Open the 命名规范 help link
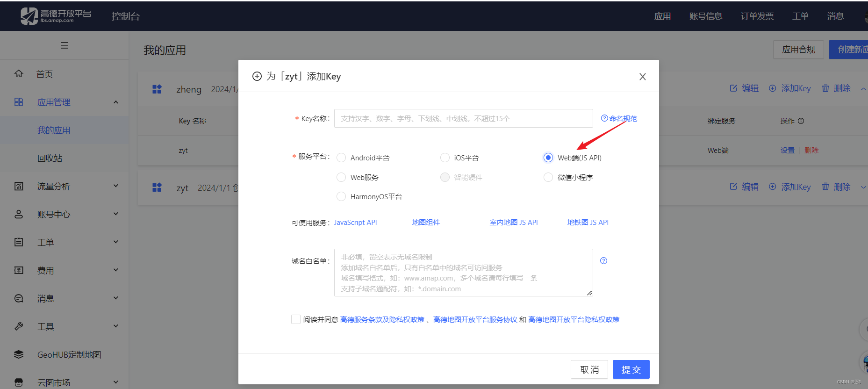868x389 pixels. (619, 118)
